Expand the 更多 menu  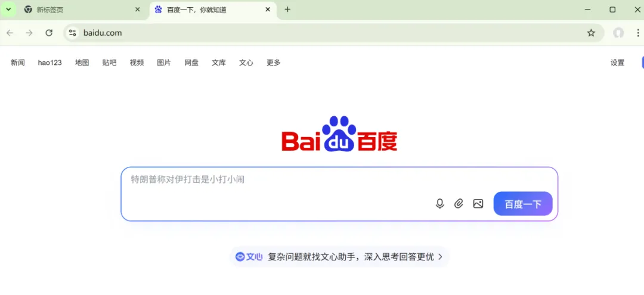coord(274,63)
